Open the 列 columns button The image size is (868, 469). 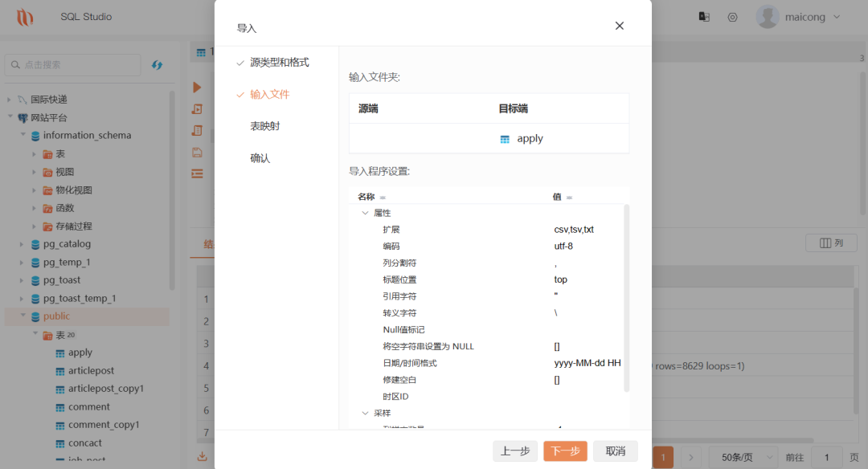click(x=832, y=243)
